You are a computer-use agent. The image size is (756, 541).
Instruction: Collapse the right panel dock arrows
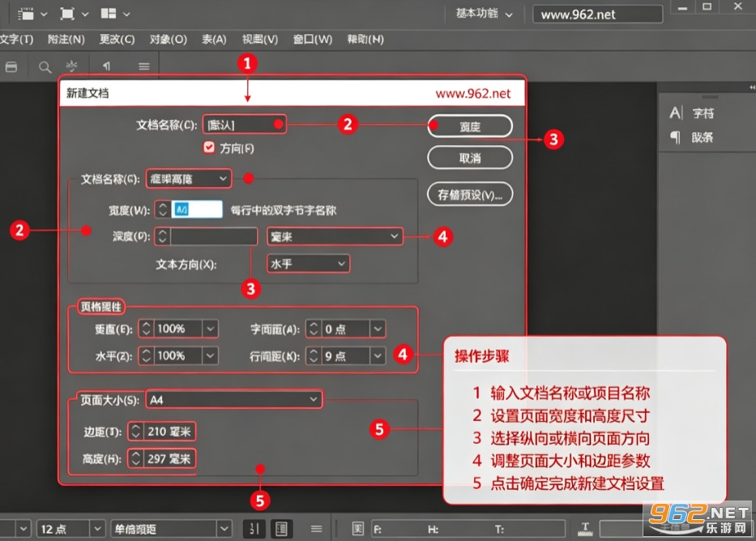tap(752, 87)
